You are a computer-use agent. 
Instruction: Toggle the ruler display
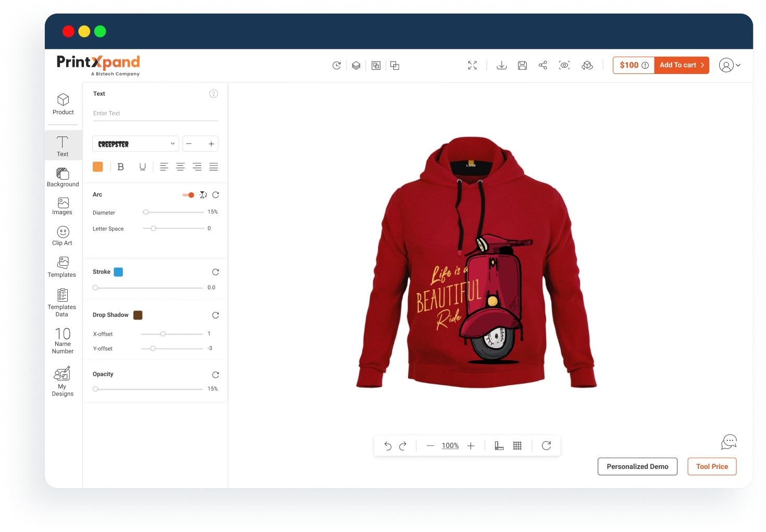(x=499, y=446)
